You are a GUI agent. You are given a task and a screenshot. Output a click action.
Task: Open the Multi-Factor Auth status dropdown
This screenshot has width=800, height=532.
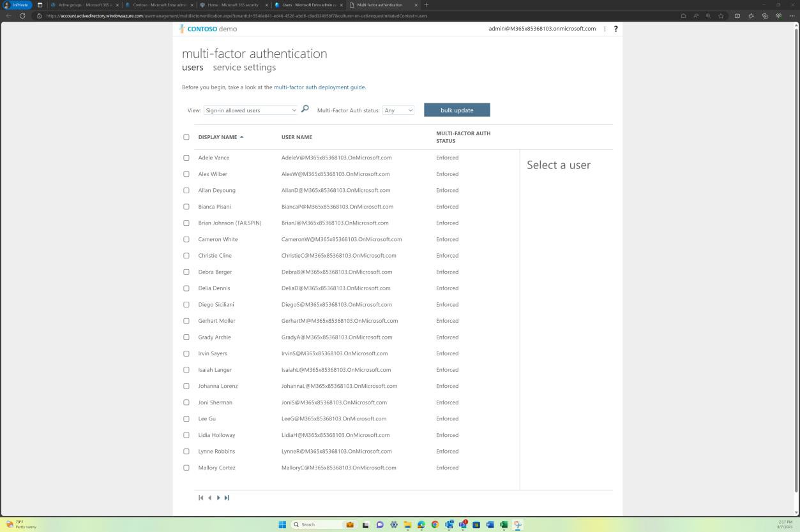click(x=398, y=110)
